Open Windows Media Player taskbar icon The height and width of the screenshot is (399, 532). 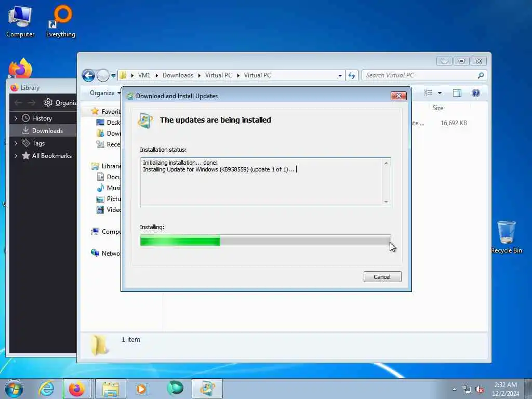point(141,389)
